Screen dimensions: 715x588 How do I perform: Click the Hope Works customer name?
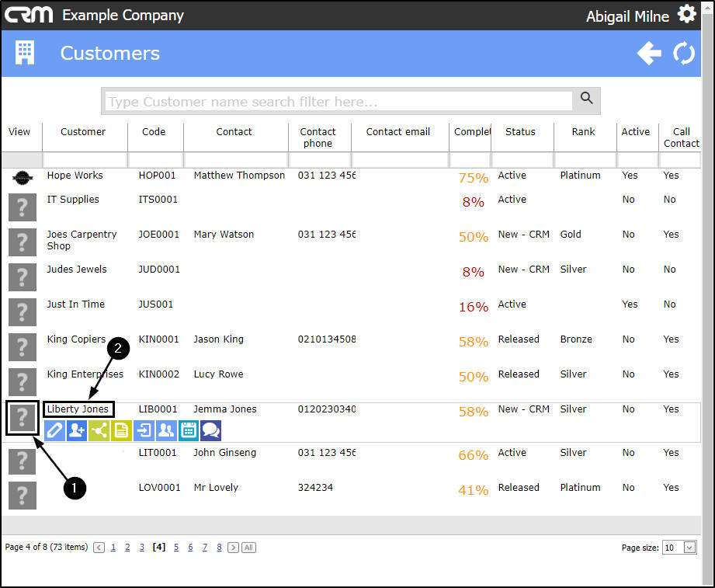75,176
